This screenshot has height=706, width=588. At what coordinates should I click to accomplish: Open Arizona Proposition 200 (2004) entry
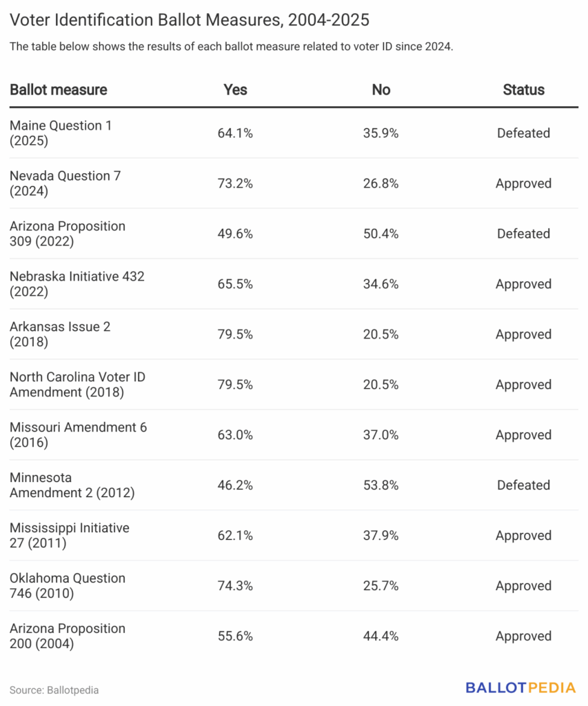(x=68, y=636)
